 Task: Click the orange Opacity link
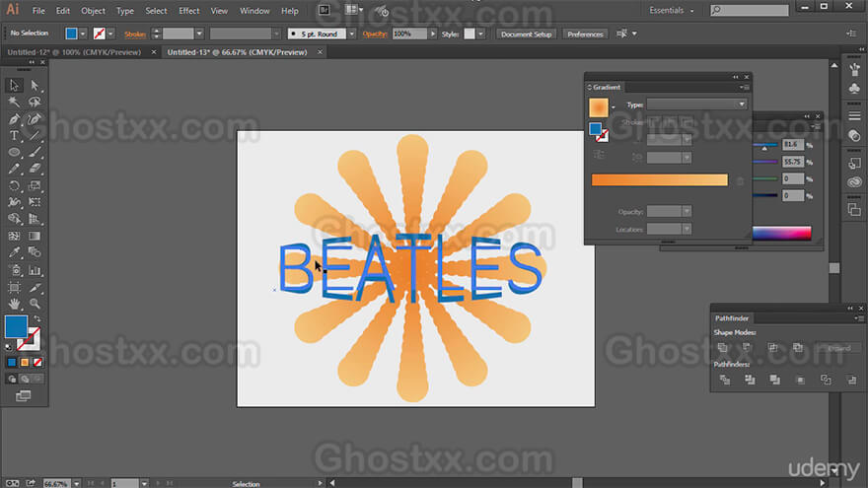click(x=375, y=34)
